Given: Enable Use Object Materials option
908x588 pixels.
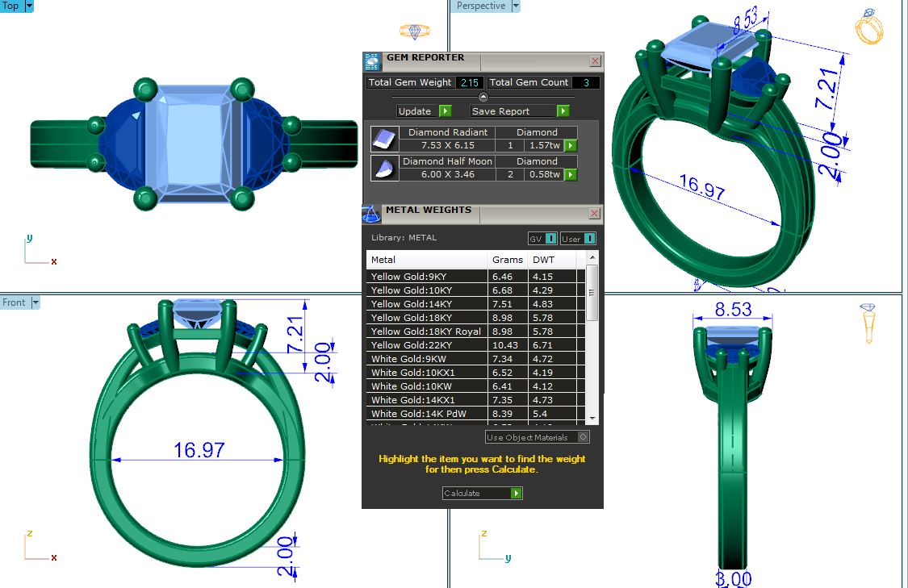Looking at the screenshot, I should click(x=584, y=437).
